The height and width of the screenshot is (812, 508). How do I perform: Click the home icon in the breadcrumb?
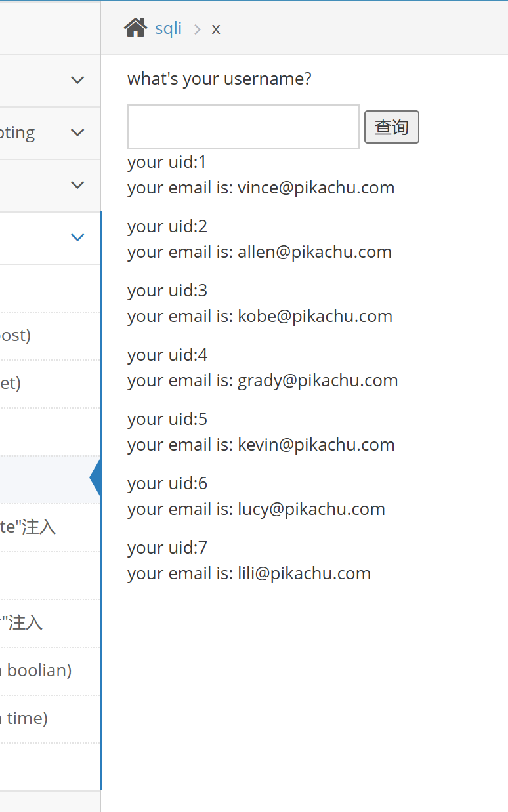coord(135,28)
